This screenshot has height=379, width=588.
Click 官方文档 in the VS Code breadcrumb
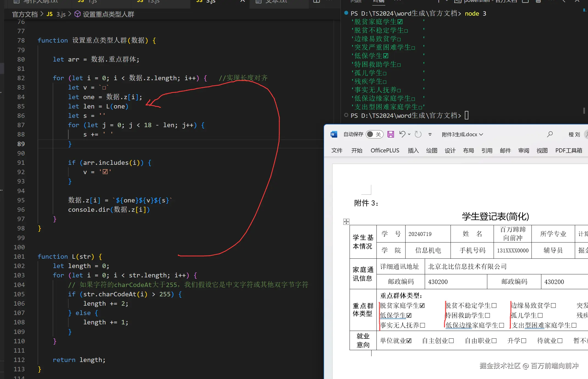coord(24,14)
